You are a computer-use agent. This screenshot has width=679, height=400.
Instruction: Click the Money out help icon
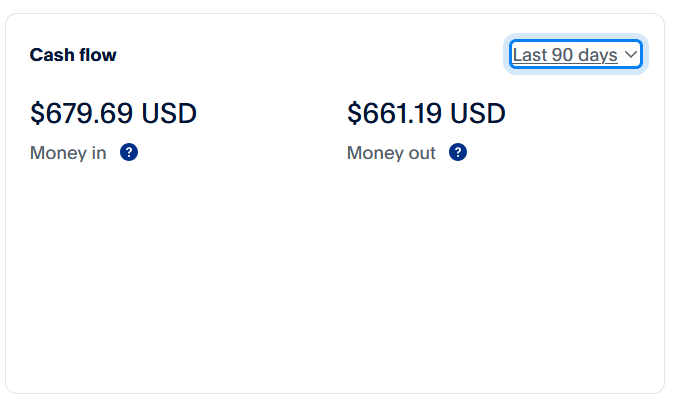pyautogui.click(x=458, y=153)
